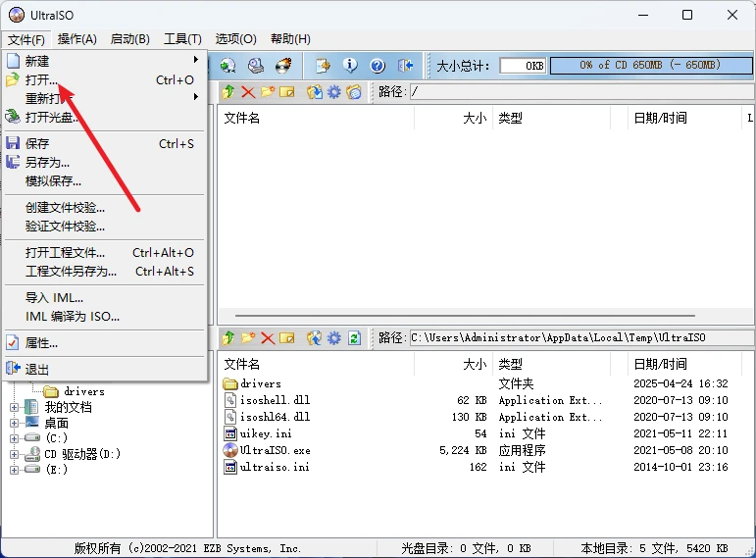Image resolution: width=756 pixels, height=558 pixels.
Task: Click the New Folder icon in local pane toolbar
Action: (248, 338)
